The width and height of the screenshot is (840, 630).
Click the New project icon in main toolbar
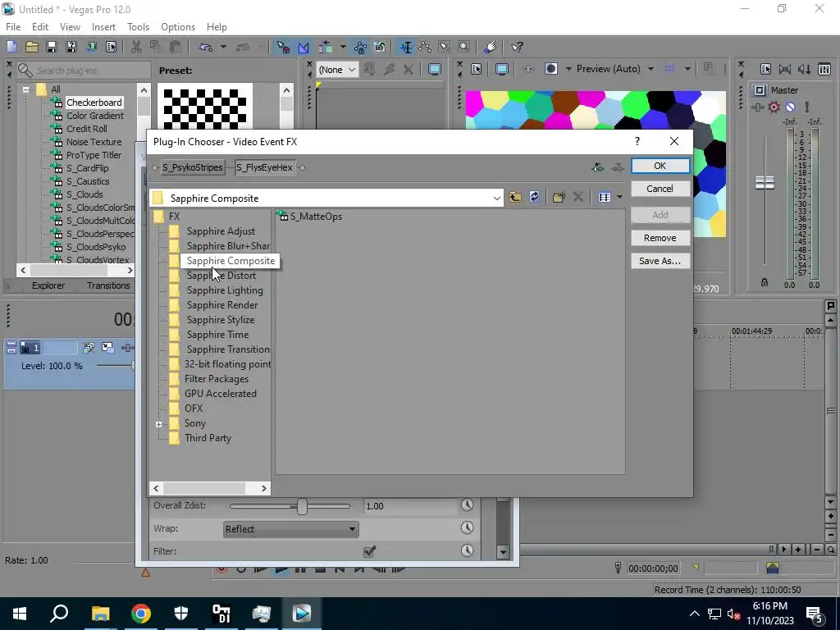click(x=11, y=47)
